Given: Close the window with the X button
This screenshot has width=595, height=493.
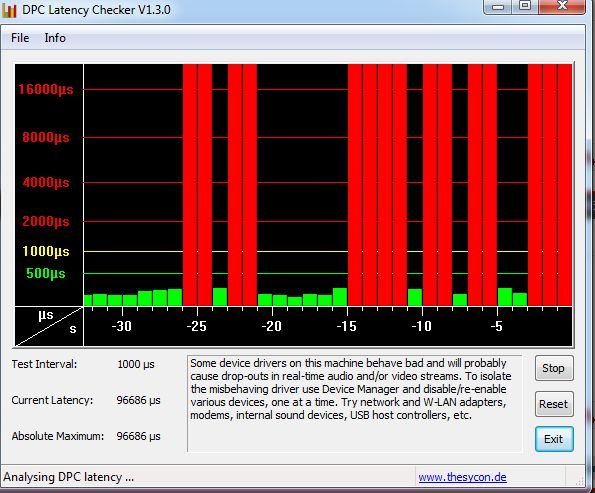Looking at the screenshot, I should [562, 6].
